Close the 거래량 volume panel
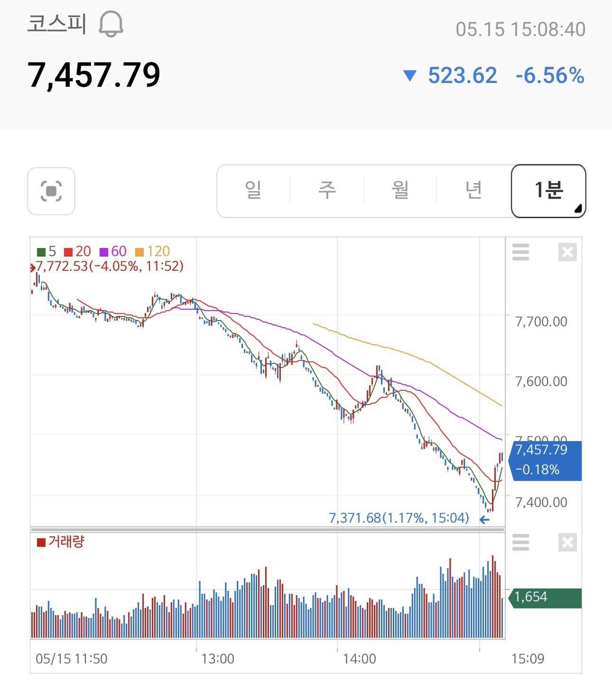The width and height of the screenshot is (612, 700). coord(567,542)
